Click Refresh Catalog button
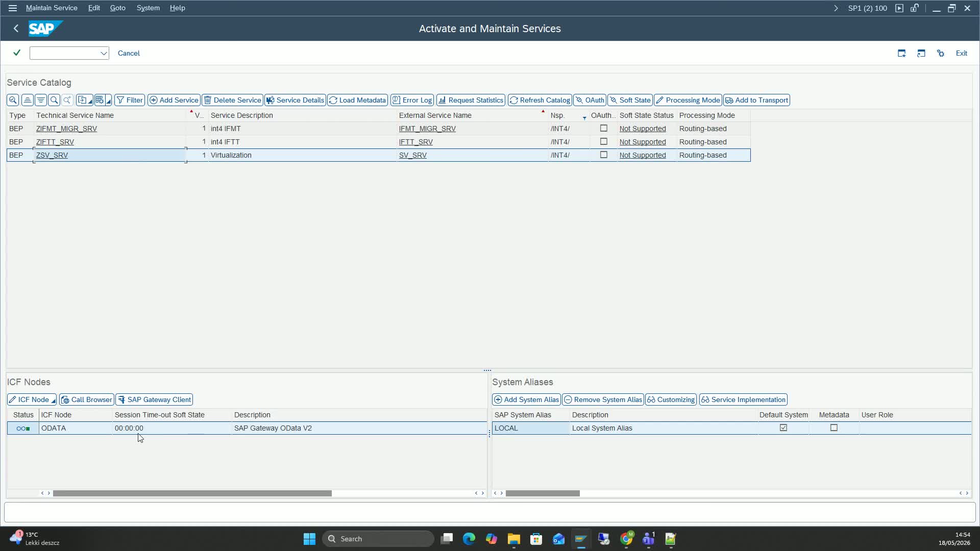This screenshot has width=980, height=551. pos(540,100)
